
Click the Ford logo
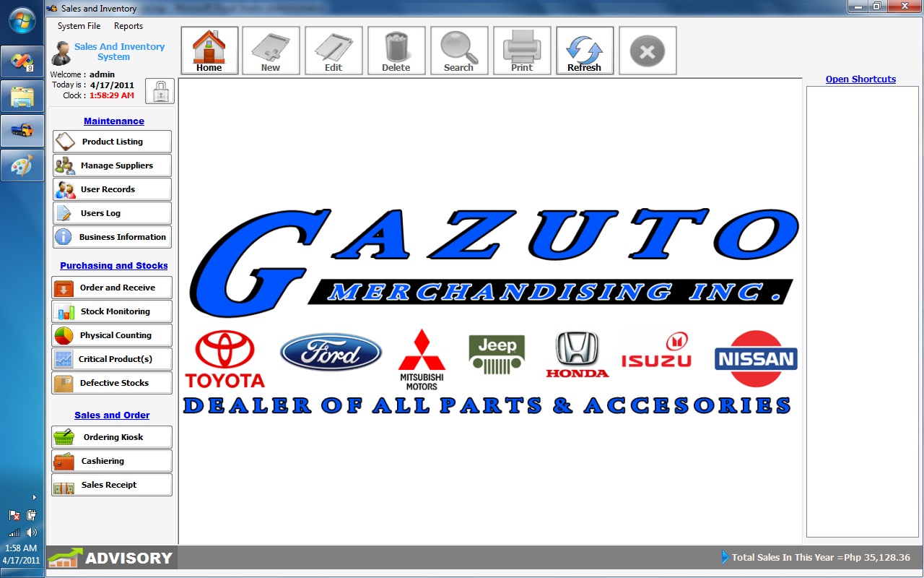331,353
